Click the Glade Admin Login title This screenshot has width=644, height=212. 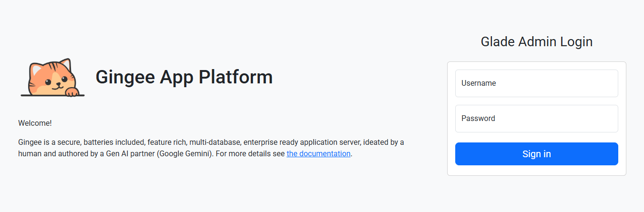pos(536,42)
